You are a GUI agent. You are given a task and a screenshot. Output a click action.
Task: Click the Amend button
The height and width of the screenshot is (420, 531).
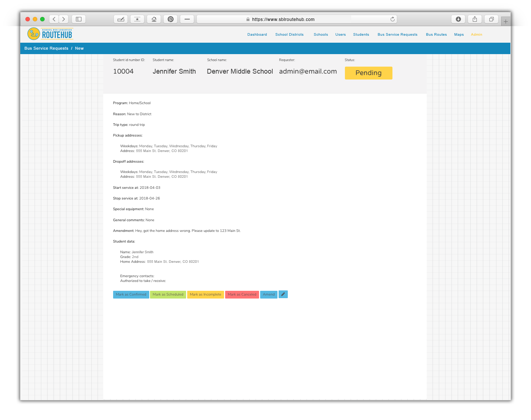(x=269, y=294)
